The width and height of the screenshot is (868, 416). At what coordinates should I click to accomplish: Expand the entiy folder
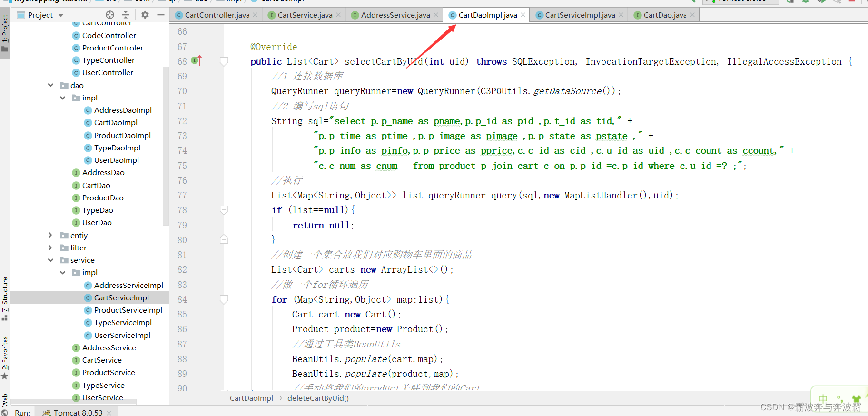50,235
